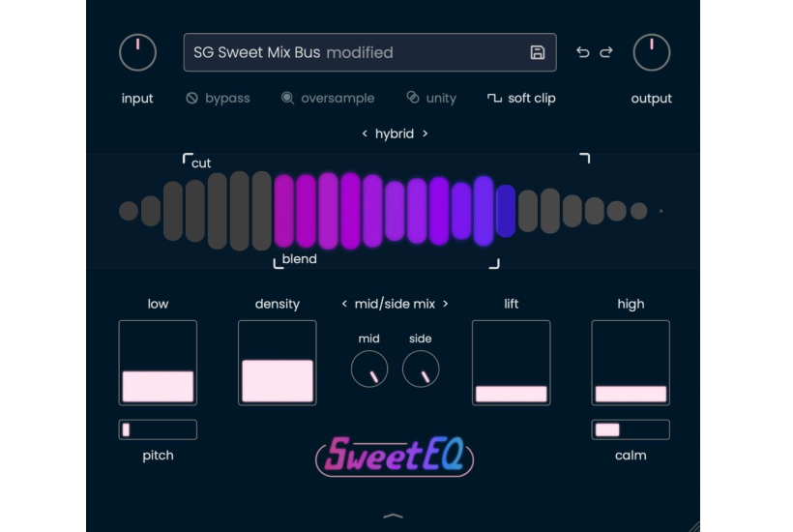This screenshot has height=532, width=793.
Task: Click the 'blend' label
Action: point(300,259)
